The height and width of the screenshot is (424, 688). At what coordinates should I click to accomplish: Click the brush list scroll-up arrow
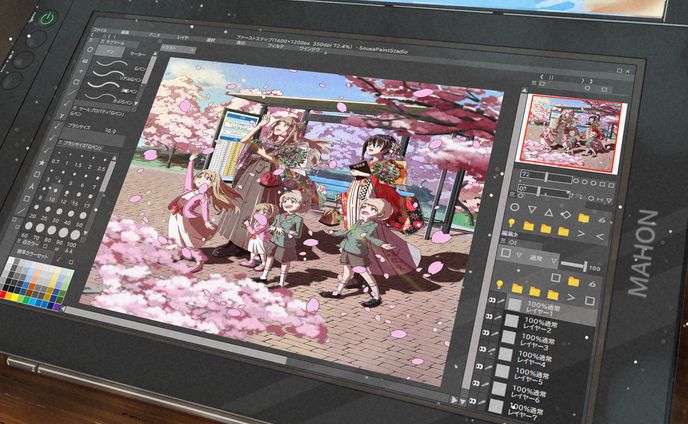tap(155, 54)
